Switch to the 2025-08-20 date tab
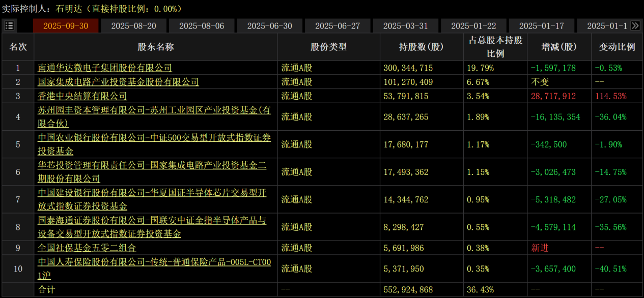This screenshot has height=298, width=644. [133, 26]
